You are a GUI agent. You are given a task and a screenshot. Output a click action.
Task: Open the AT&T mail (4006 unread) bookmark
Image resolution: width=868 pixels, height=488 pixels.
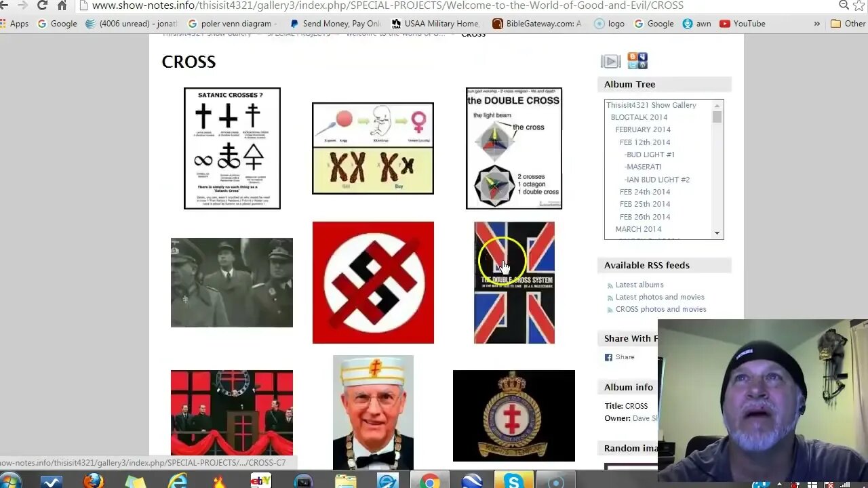pyautogui.click(x=130, y=24)
